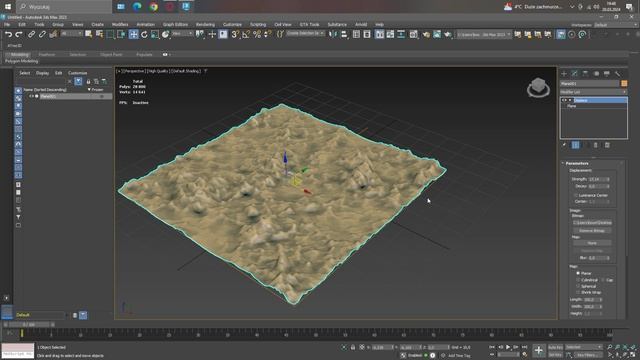Click the Undo arrow icon

click(x=8, y=35)
